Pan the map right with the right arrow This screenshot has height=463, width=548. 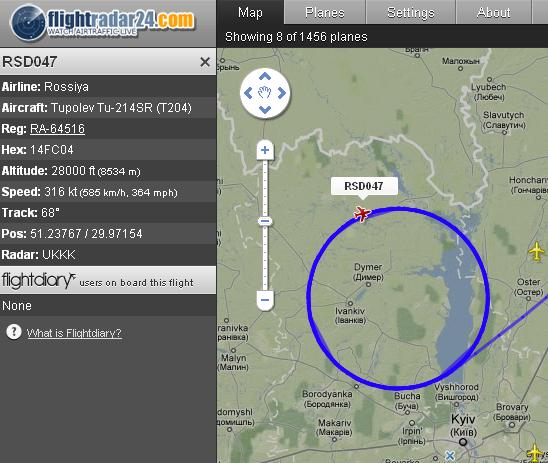click(282, 93)
